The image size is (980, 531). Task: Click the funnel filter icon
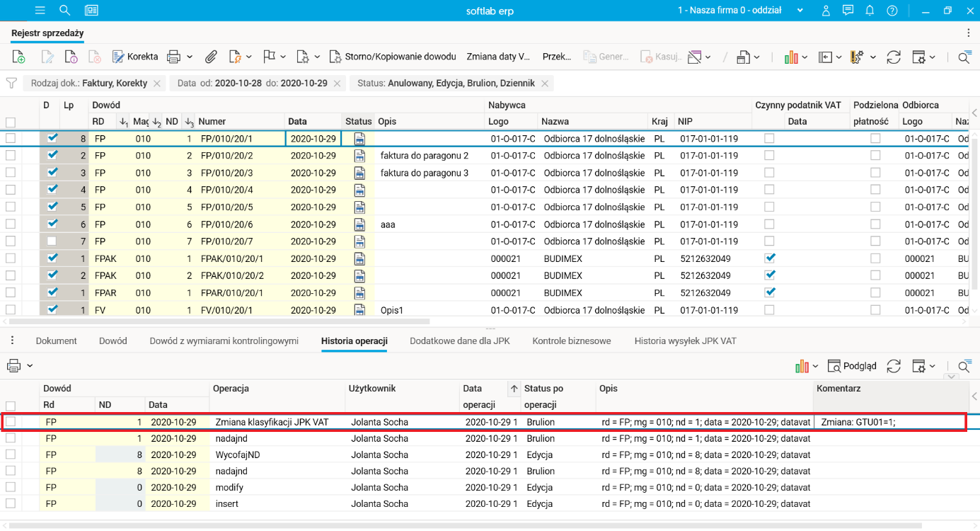pyautogui.click(x=11, y=84)
